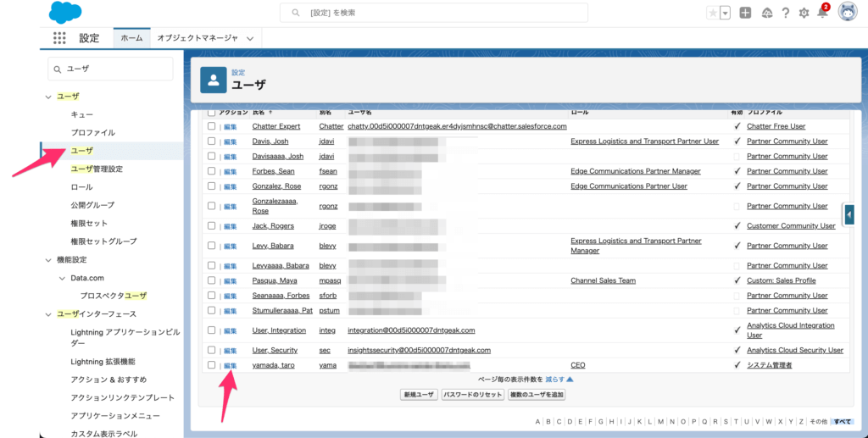The height and width of the screenshot is (438, 868).
Task: Click the Salesforce cloud logo
Action: [65, 13]
